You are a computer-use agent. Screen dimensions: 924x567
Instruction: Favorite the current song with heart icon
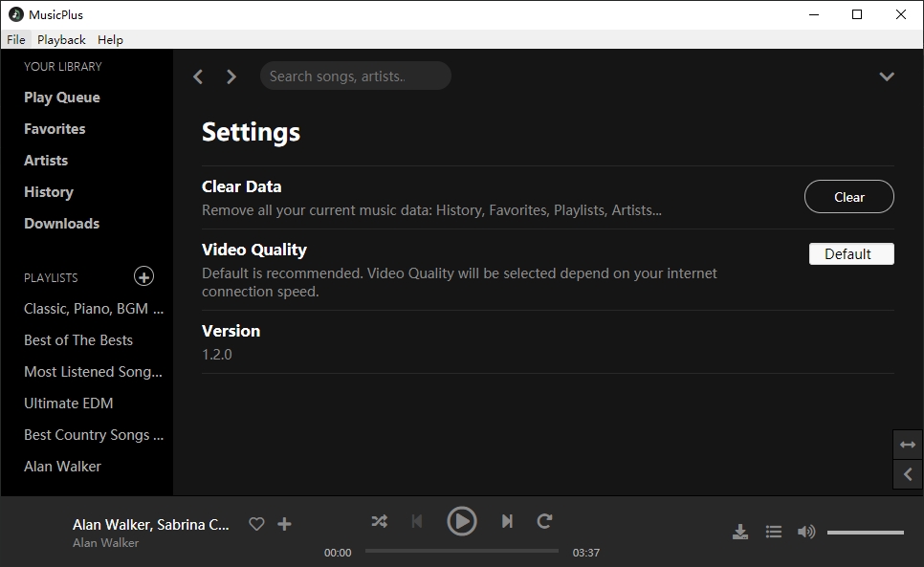256,524
